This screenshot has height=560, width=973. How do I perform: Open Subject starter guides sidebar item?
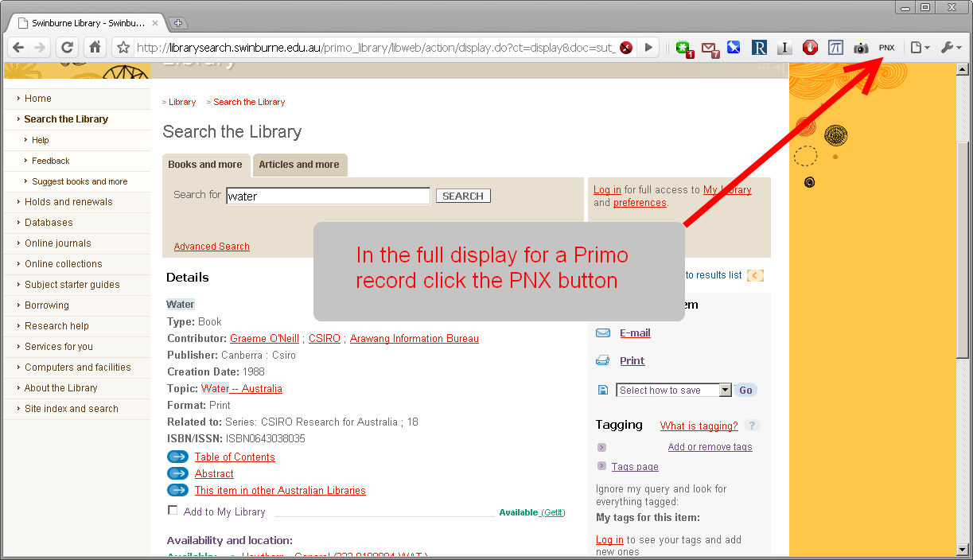(72, 285)
